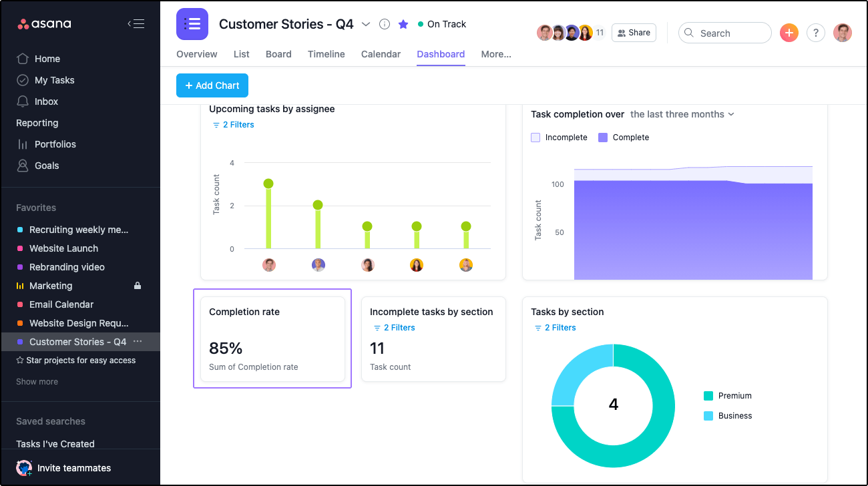Click the lock icon on Marketing project
Viewport: 868px width, 486px height.
tap(137, 285)
